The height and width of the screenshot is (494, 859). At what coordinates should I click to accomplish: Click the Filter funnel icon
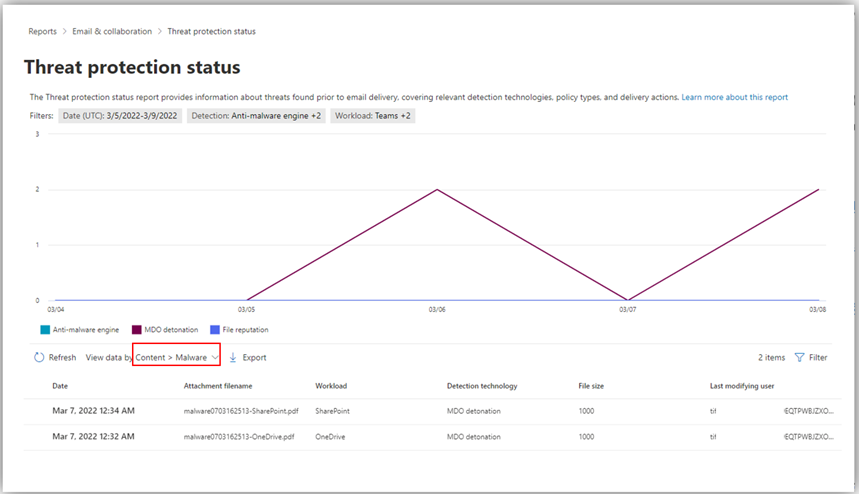click(800, 357)
